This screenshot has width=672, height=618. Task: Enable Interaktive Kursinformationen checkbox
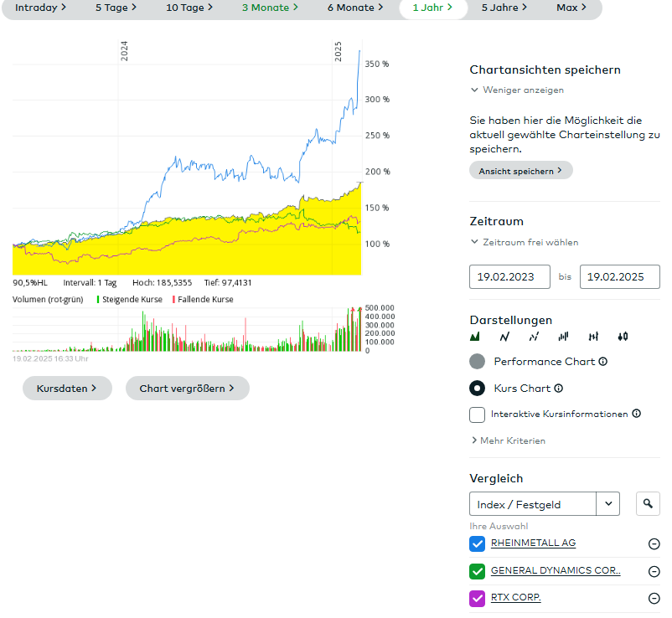point(478,415)
